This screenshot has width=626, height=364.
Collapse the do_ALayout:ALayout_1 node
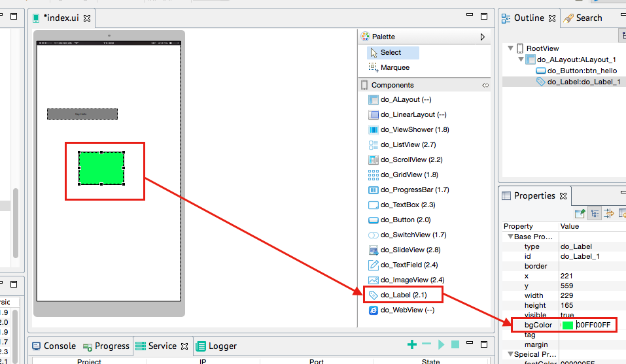tap(521, 59)
